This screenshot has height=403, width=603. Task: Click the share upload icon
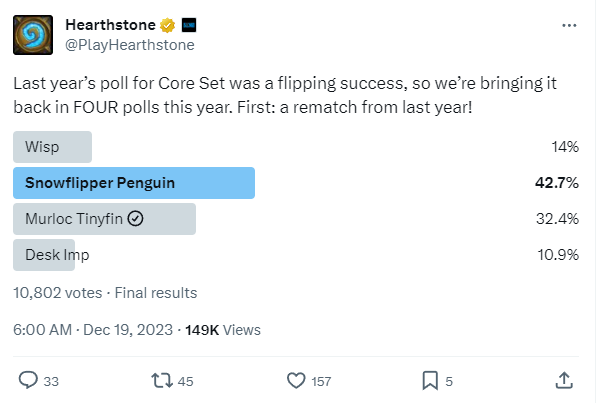tap(564, 380)
